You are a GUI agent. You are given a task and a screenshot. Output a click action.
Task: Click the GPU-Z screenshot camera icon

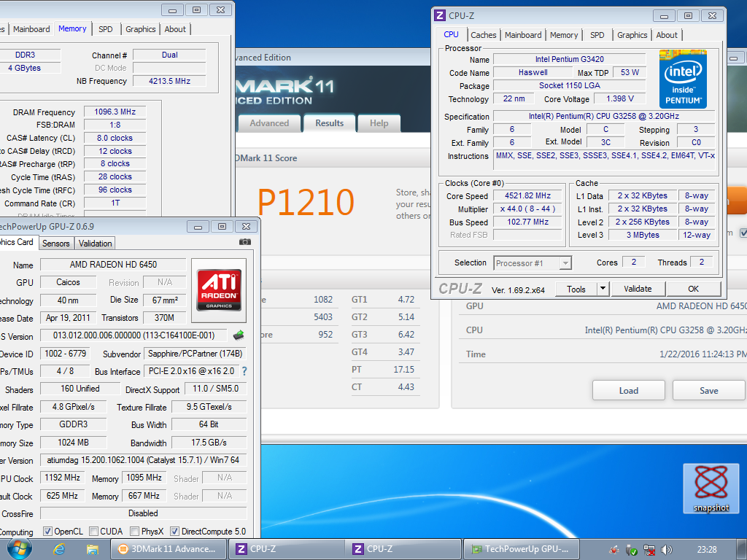tap(245, 242)
